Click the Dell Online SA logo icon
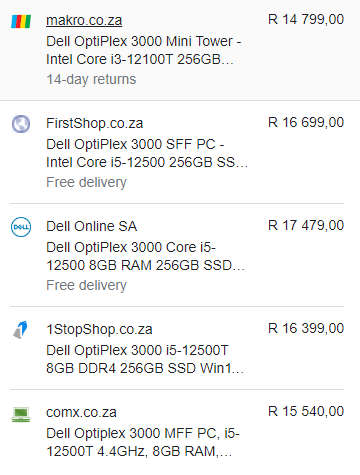 point(21,227)
